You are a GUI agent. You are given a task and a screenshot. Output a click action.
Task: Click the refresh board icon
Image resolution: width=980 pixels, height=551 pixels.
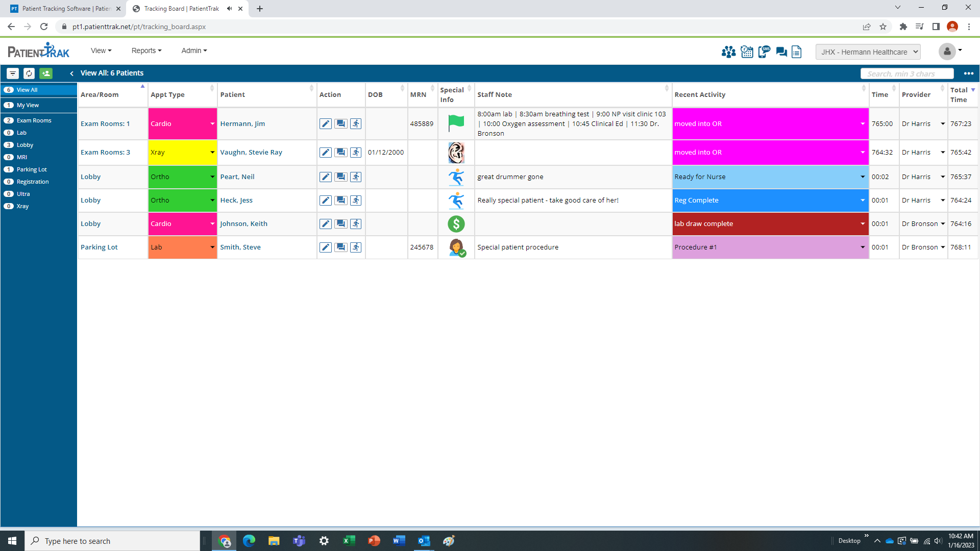29,73
